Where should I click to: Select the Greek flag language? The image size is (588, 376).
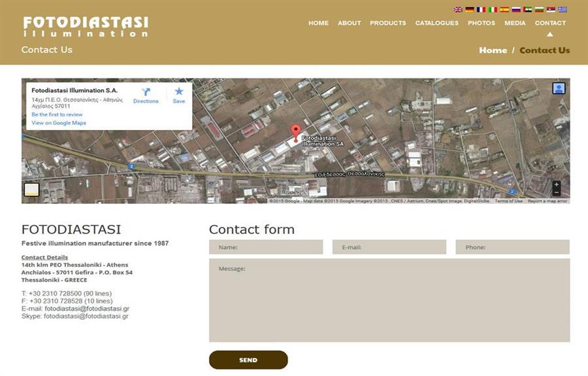pos(563,10)
